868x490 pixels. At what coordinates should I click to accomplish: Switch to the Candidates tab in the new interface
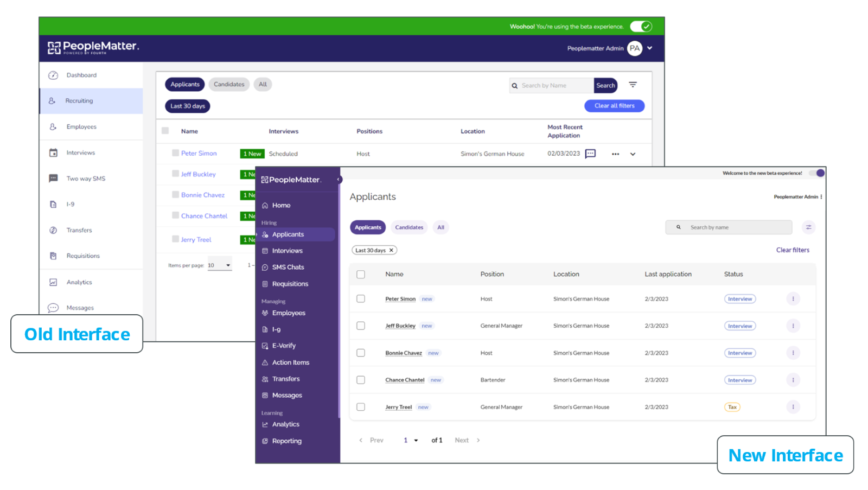[x=409, y=227]
